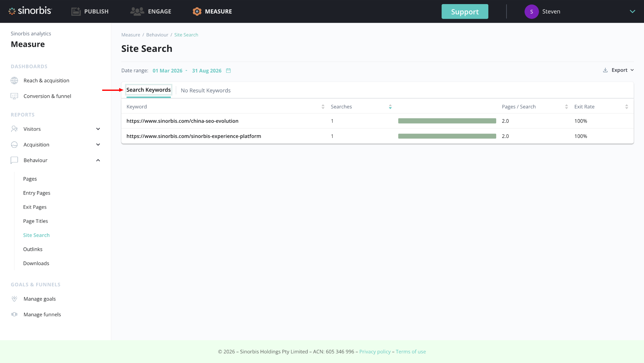This screenshot has height=363, width=644.
Task: Open Manage goals
Action: click(40, 299)
